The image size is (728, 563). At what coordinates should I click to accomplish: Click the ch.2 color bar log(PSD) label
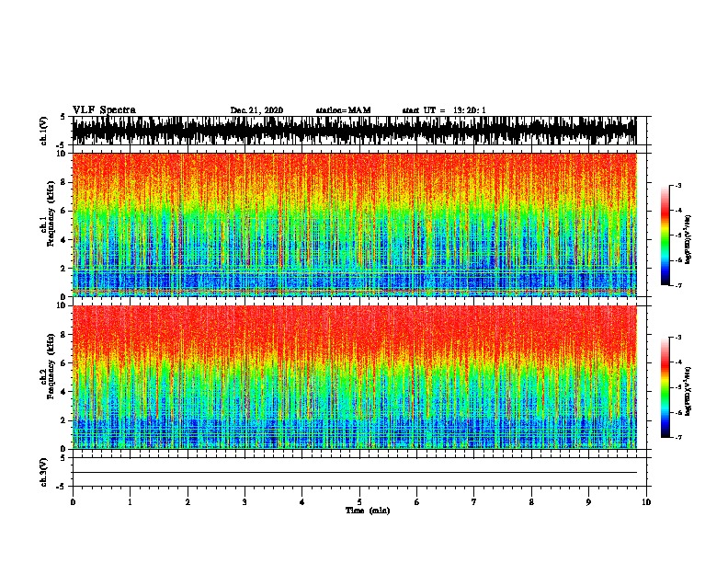click(688, 391)
